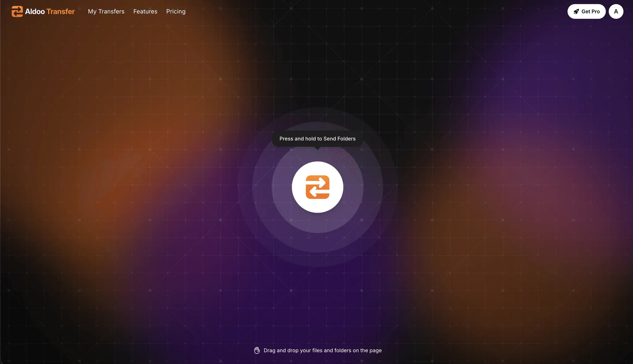Open the Pricing page
The image size is (633, 364).
click(x=176, y=11)
